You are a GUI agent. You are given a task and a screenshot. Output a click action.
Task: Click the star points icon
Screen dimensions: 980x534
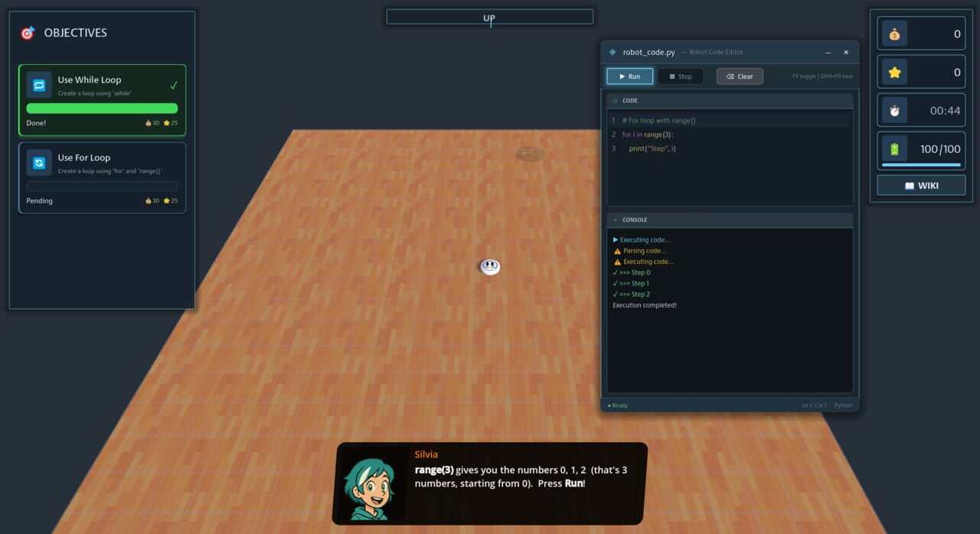[x=894, y=71]
